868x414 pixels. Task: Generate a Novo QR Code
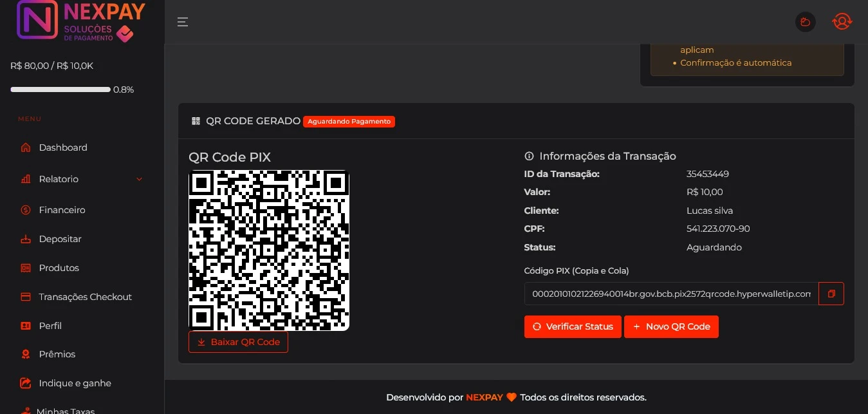point(671,326)
